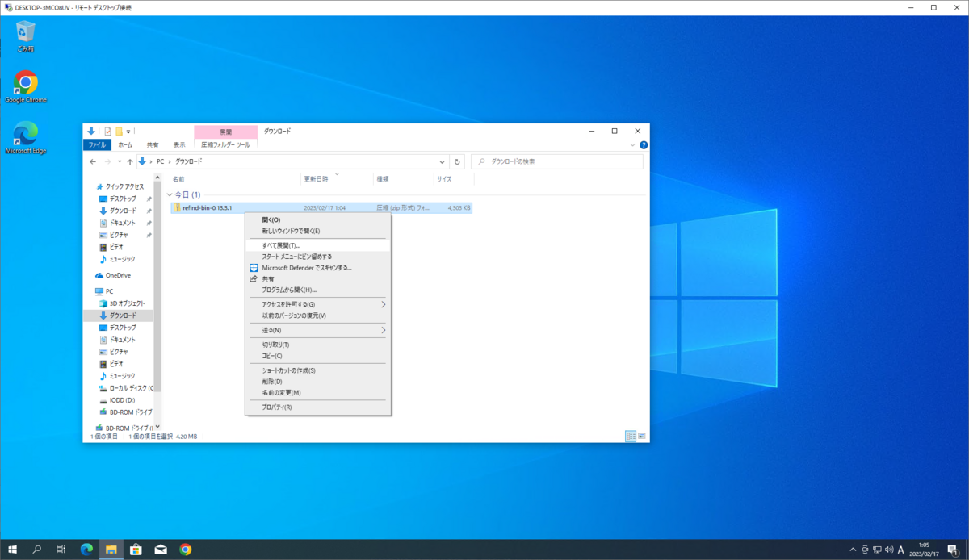Viewport: 969px width, 560px height.
Task: Choose プログラムから開く(H)... menu entry
Action: [318, 290]
